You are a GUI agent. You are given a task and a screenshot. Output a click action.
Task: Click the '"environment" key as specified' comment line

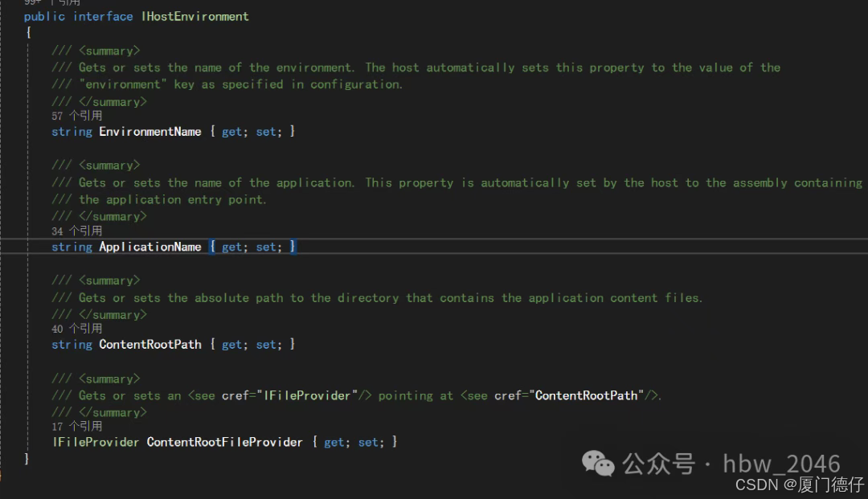click(x=227, y=84)
